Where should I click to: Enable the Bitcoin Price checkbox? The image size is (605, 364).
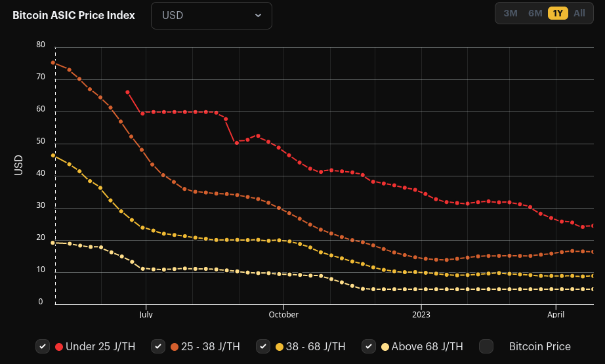pyautogui.click(x=486, y=346)
